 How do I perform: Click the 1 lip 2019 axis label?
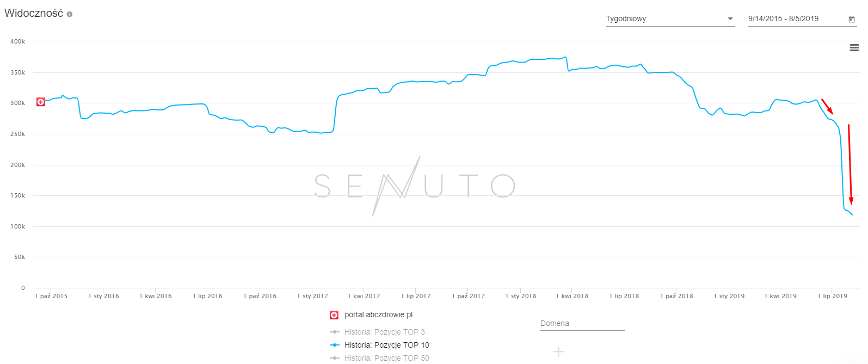tap(832, 296)
